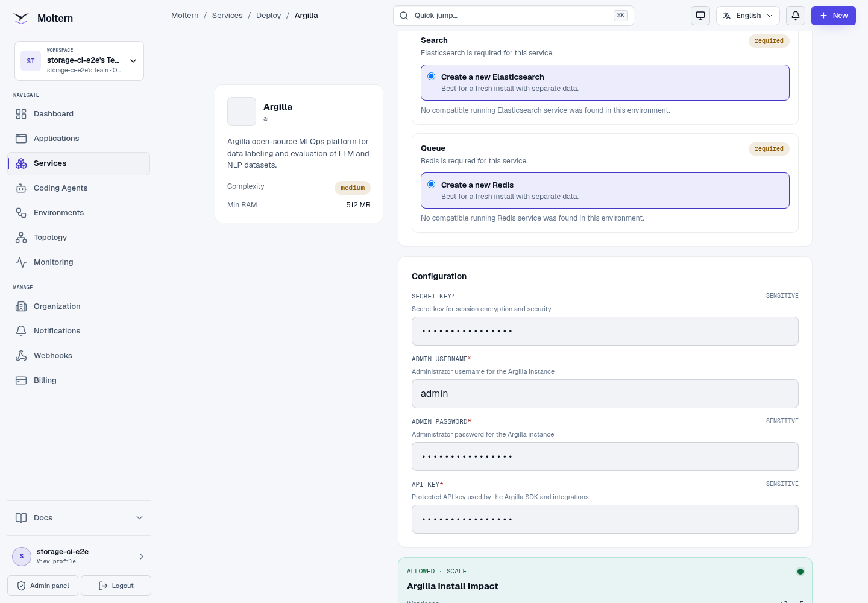Click the ST workspace avatar
Screen dimensions: 868x603
(31, 61)
